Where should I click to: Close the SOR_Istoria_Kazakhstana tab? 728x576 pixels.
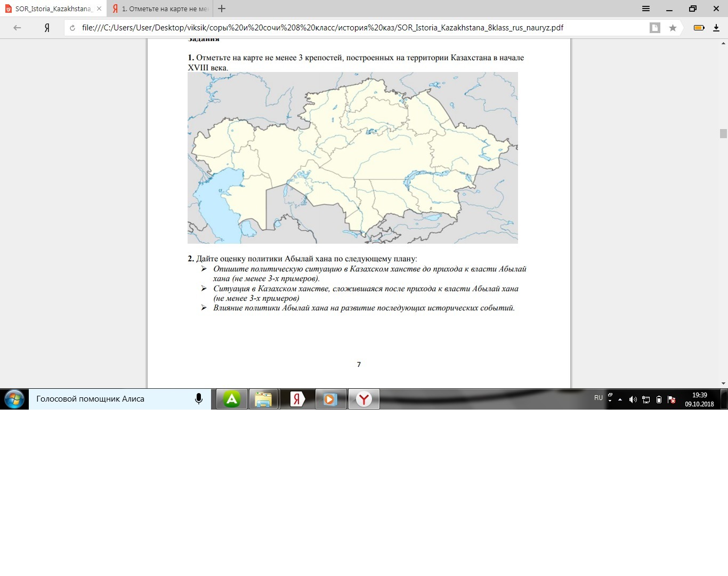[x=99, y=9]
